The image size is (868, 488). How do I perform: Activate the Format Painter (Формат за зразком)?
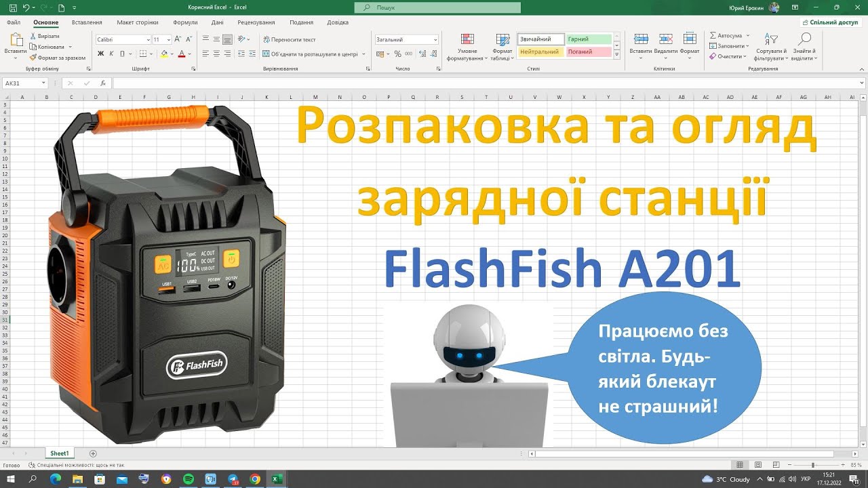tap(58, 58)
